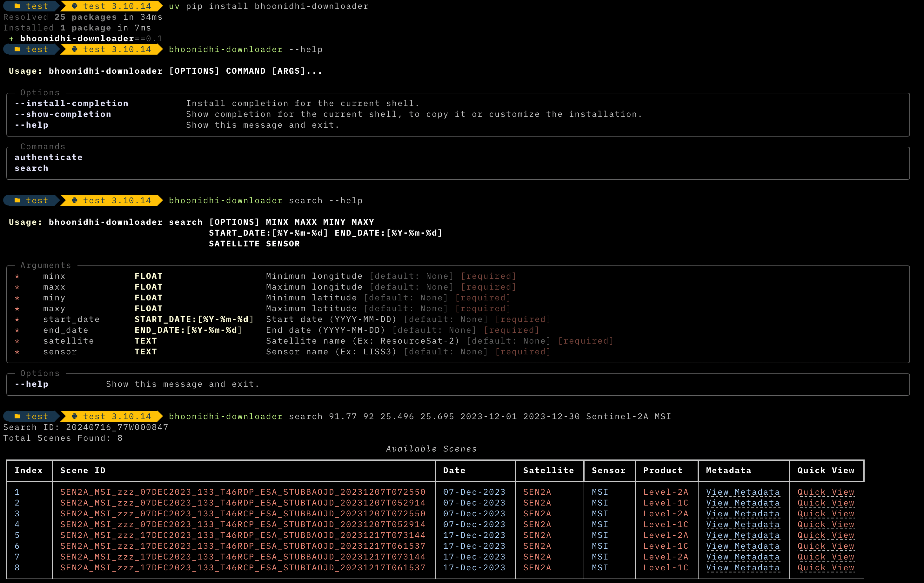Open View Metadata for scene index 3
924x583 pixels.
[743, 513]
